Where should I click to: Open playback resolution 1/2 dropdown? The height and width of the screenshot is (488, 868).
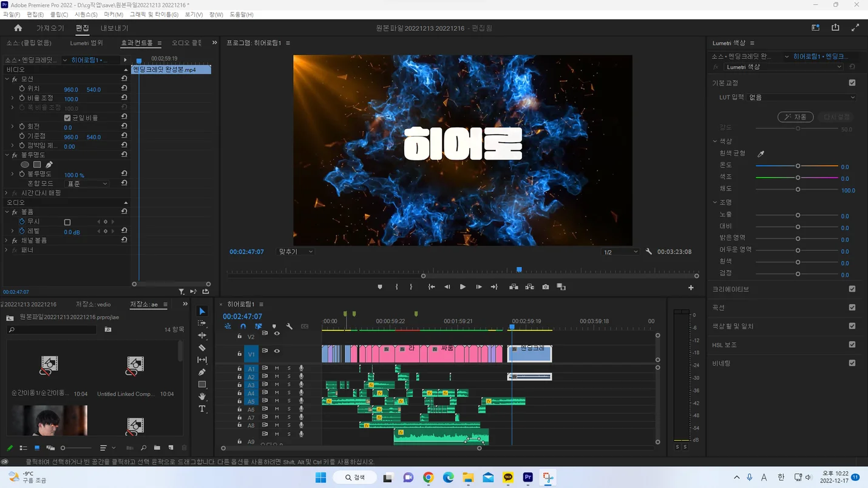(620, 252)
